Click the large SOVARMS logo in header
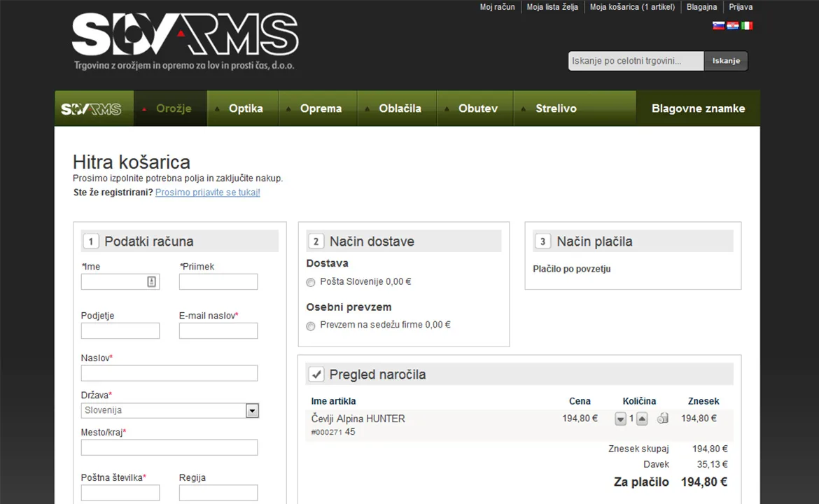Screen dimensions: 819x504 point(185,35)
